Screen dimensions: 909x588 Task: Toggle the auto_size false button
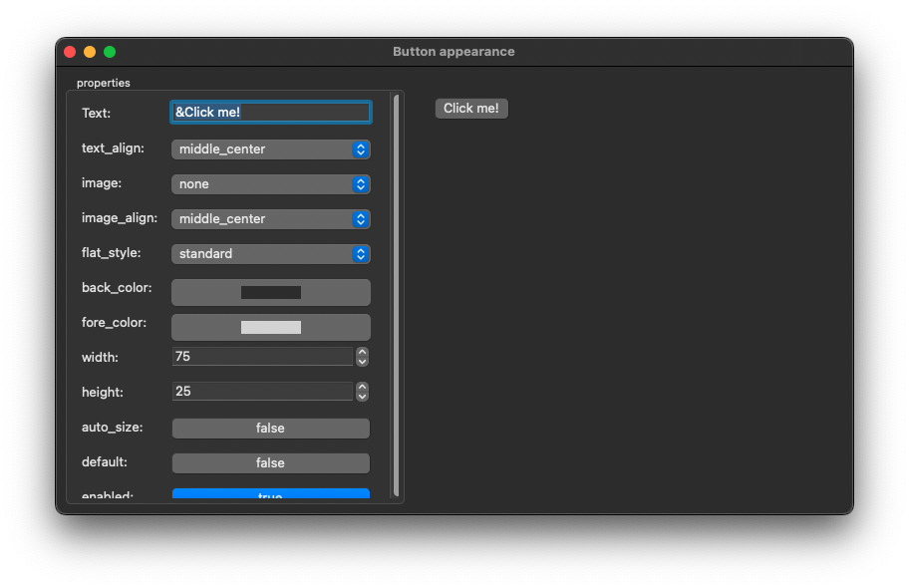(270, 429)
